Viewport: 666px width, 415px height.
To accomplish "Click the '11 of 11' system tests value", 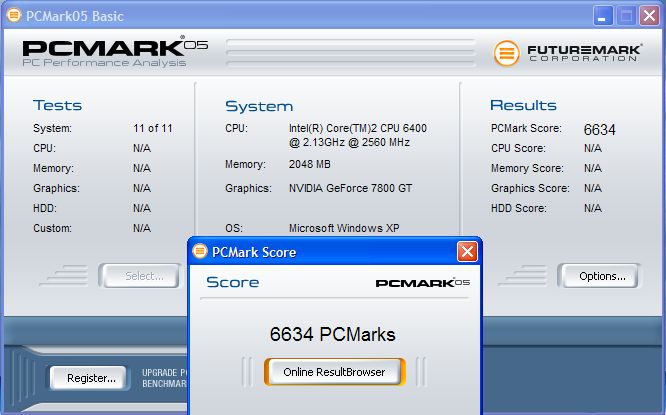I will click(x=153, y=128).
